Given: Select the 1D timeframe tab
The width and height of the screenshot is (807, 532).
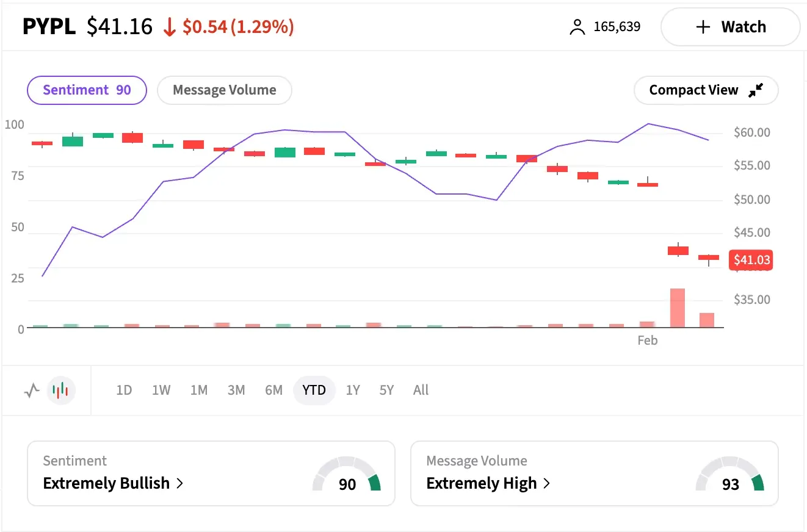Looking at the screenshot, I should [x=124, y=390].
